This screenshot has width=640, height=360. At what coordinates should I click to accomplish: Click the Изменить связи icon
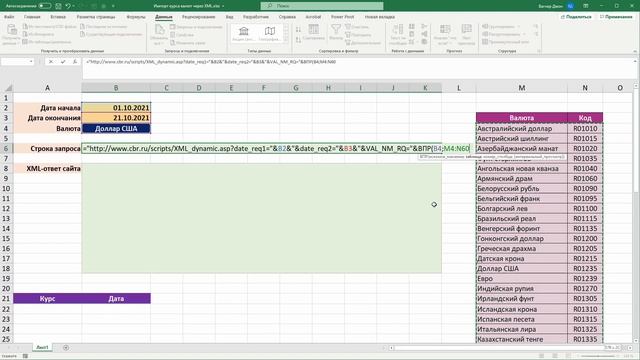(x=173, y=42)
